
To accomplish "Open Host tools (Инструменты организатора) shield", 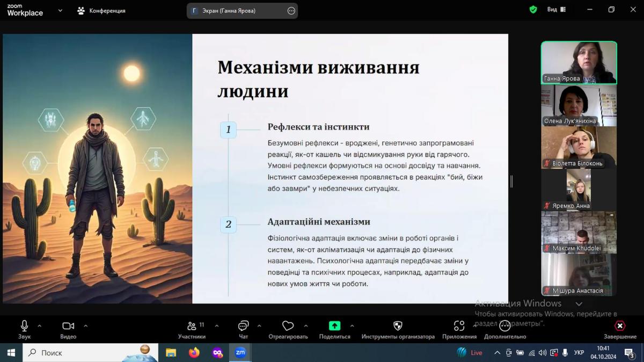I will [x=398, y=326].
